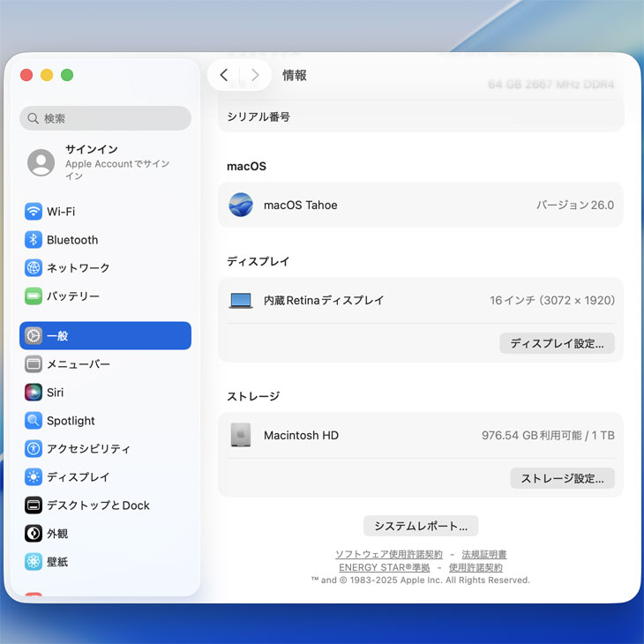Open システムレポート... button
This screenshot has width=644, height=644.
421,526
